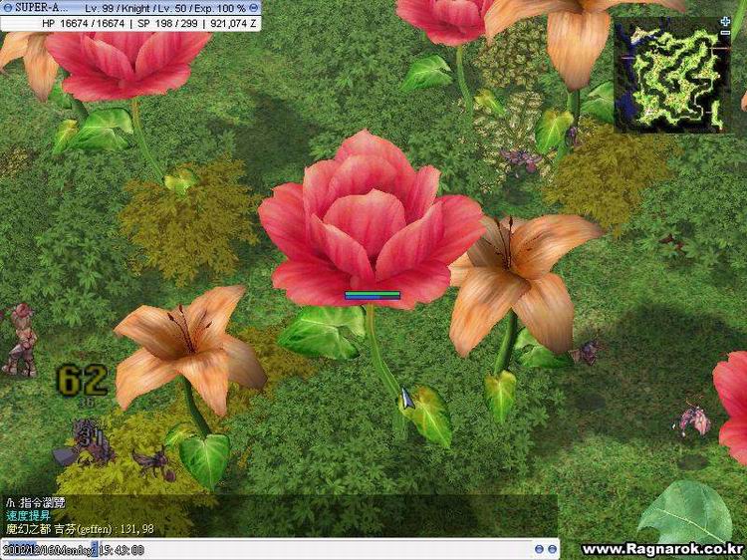Click the HP 16674 / 16674 readout

[x=84, y=23]
